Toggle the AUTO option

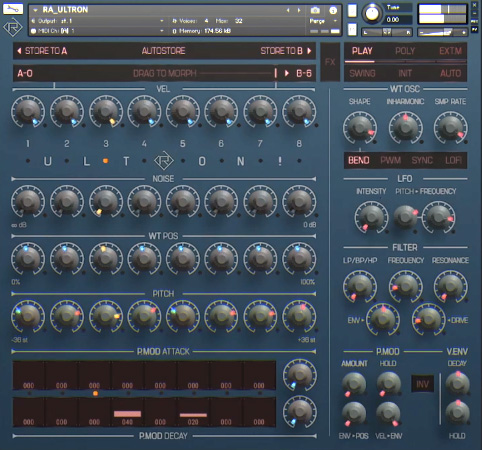pos(451,73)
